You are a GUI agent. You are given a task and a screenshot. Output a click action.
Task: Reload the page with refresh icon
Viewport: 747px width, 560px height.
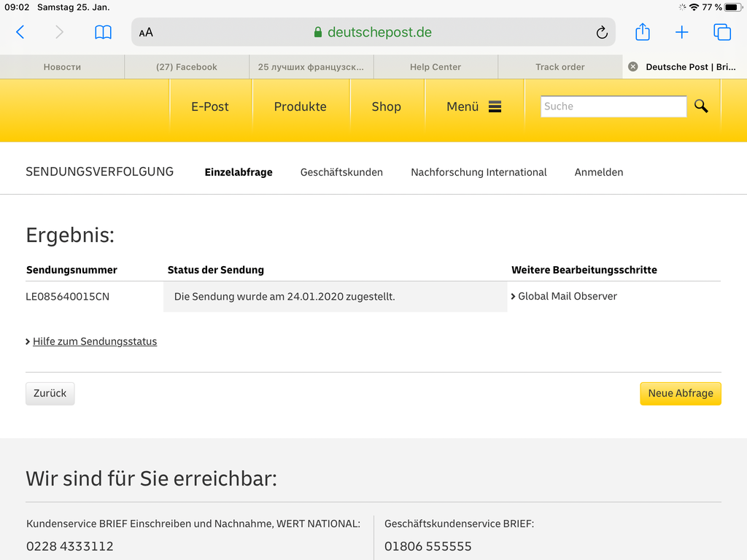602,32
